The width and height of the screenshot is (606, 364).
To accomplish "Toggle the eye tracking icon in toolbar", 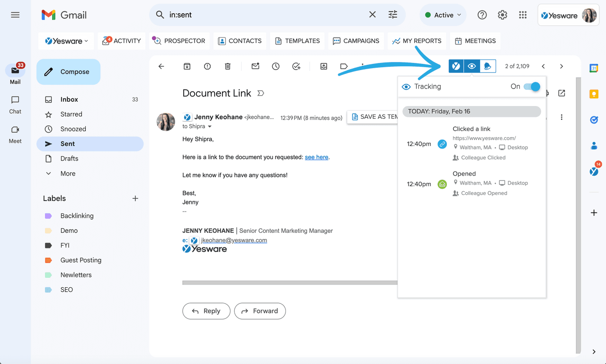I will [x=472, y=66].
